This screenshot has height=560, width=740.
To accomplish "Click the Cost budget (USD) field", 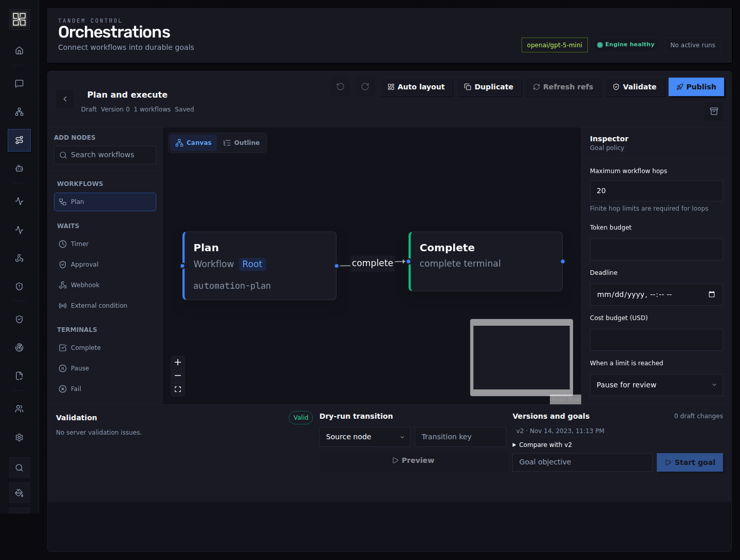I will pyautogui.click(x=656, y=340).
